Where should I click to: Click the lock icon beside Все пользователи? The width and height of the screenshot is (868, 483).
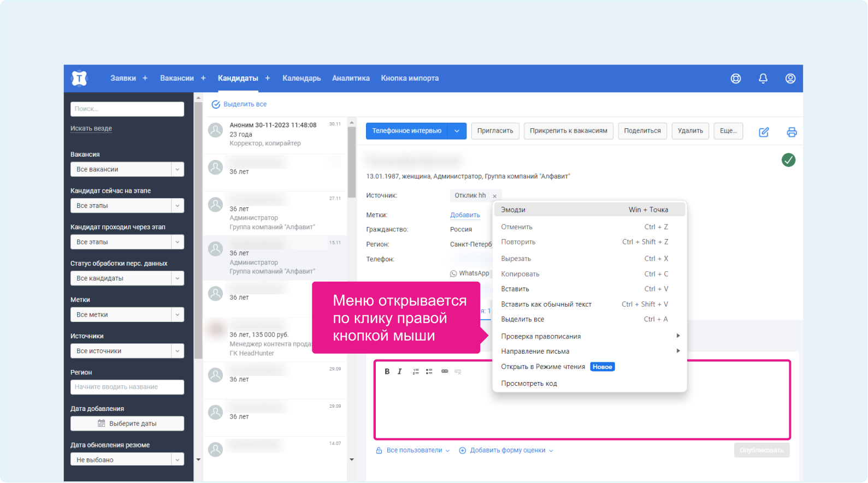coord(379,451)
